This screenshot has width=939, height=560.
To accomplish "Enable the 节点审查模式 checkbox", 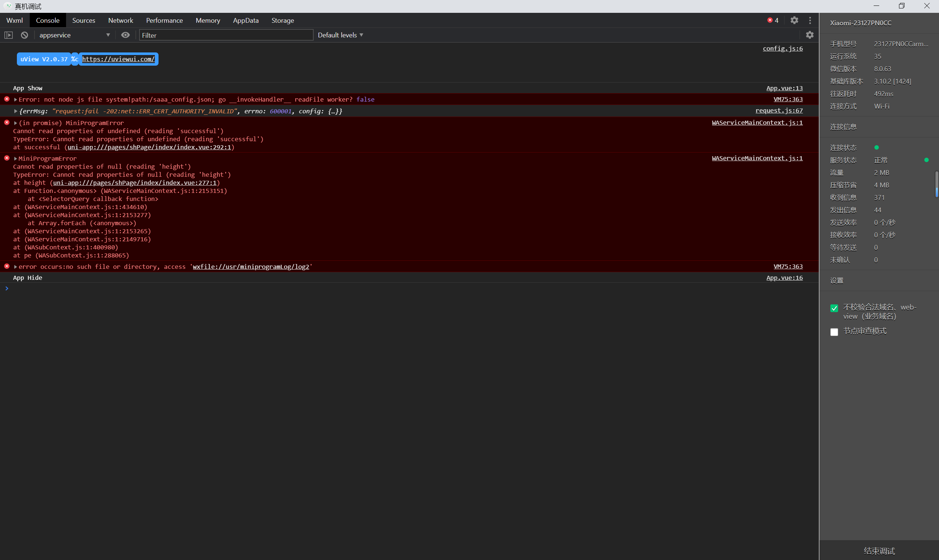I will 834,332.
